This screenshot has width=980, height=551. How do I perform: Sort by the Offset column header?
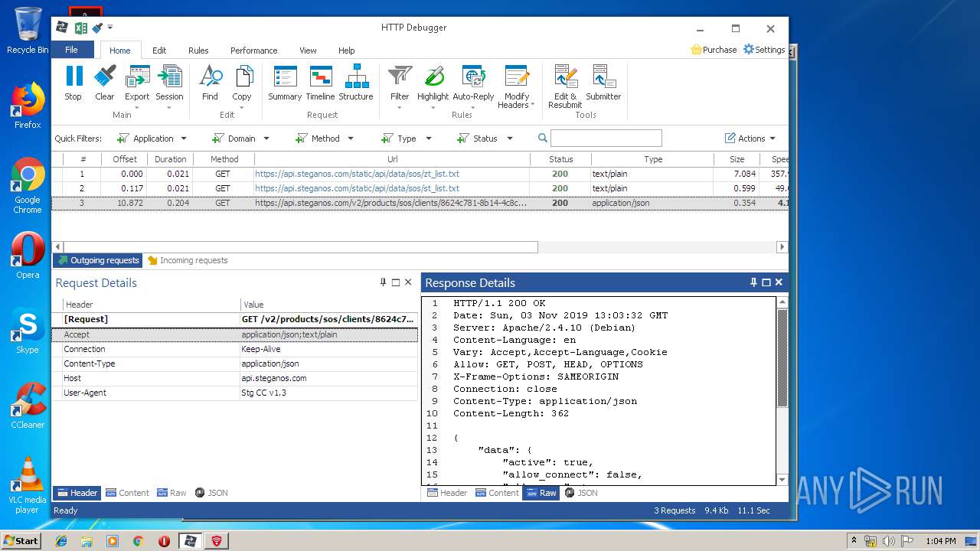point(125,159)
